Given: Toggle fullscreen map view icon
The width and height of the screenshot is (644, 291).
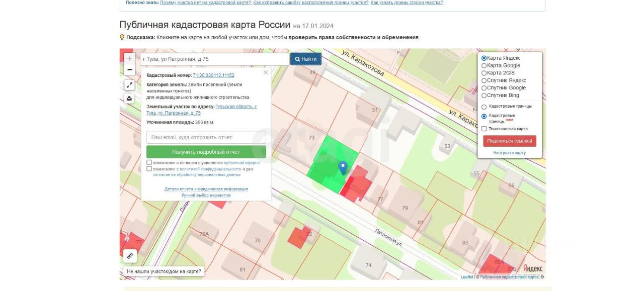Looking at the screenshot, I should (130, 85).
